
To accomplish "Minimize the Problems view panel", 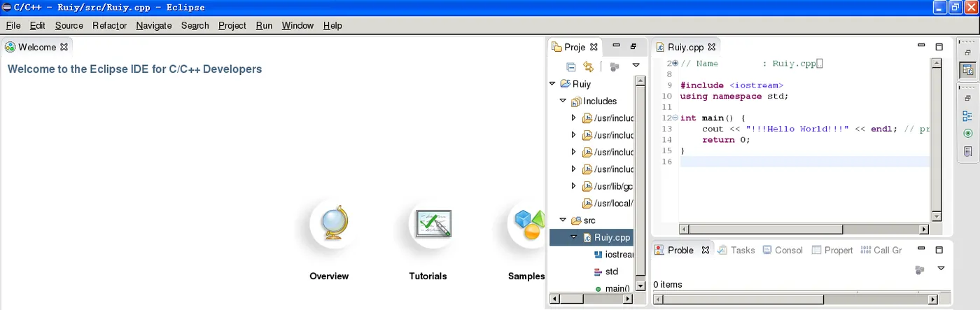I will [x=922, y=248].
